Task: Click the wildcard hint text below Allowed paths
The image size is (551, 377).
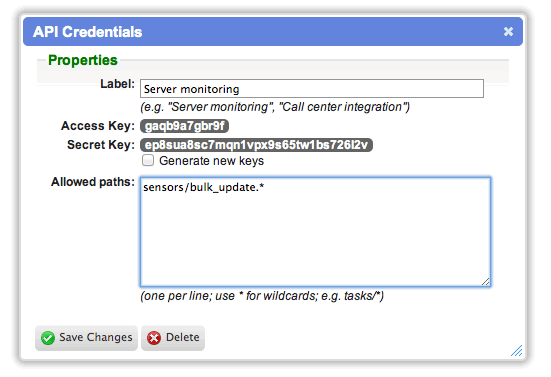Action: coord(262,296)
